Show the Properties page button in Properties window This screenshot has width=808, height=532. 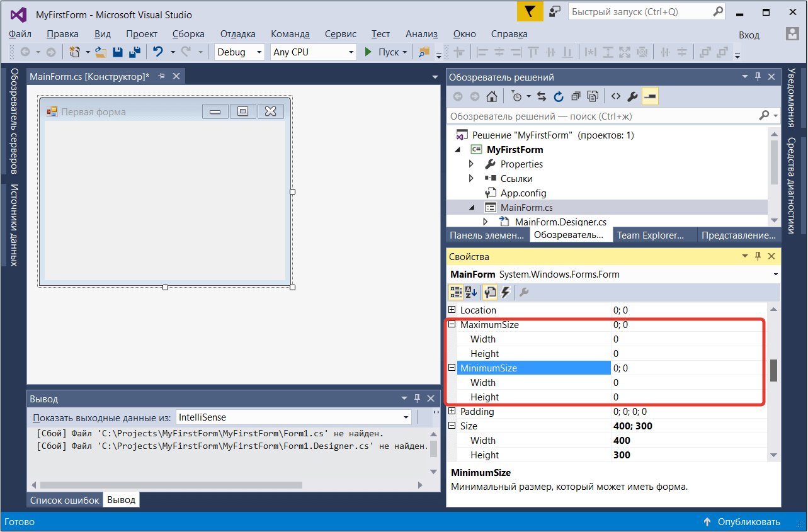pyautogui.click(x=489, y=292)
